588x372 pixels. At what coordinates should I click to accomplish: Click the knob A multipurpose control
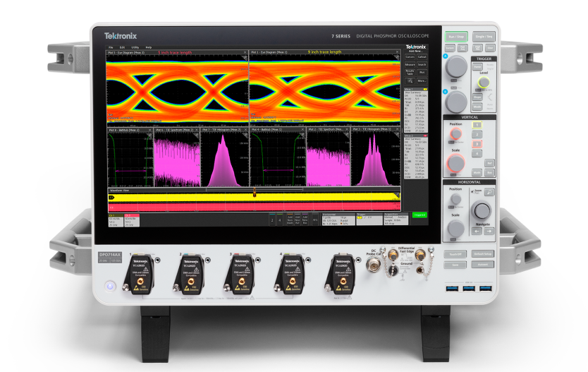point(456,66)
